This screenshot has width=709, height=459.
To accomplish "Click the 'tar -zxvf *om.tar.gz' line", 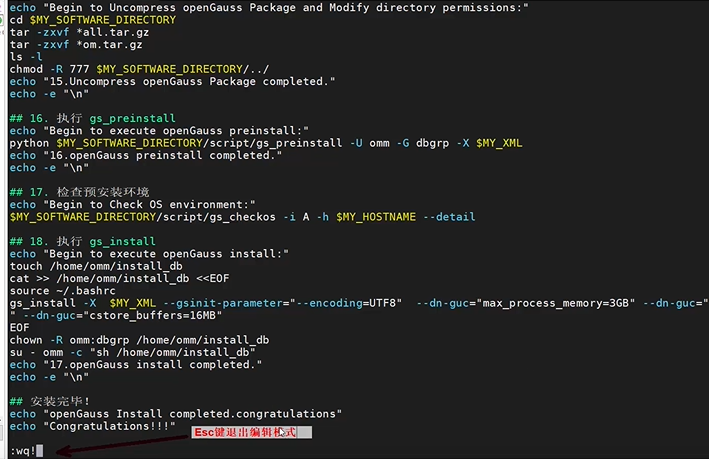I will 76,45.
